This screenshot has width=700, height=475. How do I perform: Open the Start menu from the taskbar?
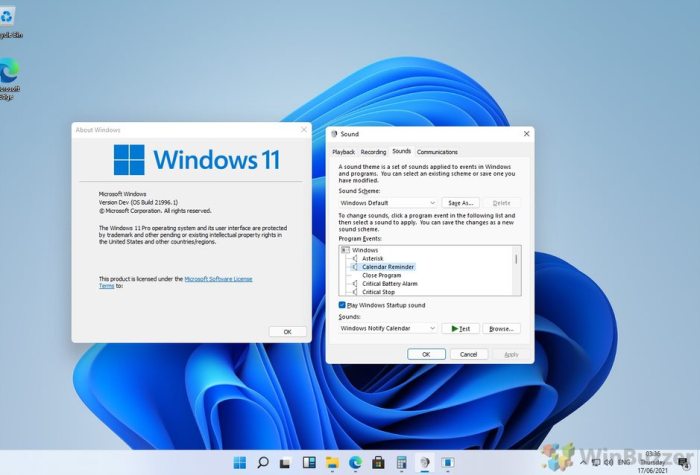click(240, 462)
